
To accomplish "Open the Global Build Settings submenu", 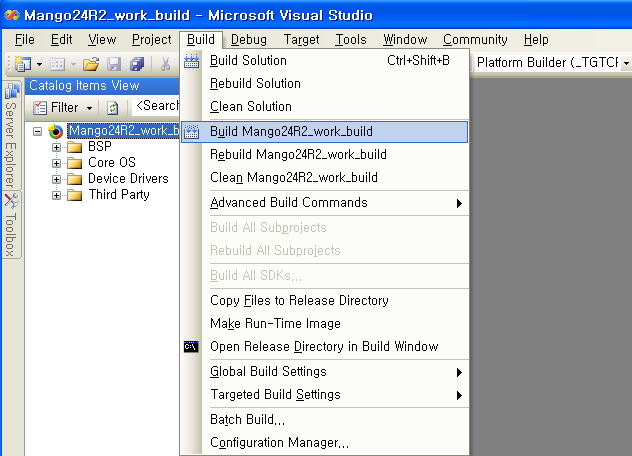I will coord(324,372).
